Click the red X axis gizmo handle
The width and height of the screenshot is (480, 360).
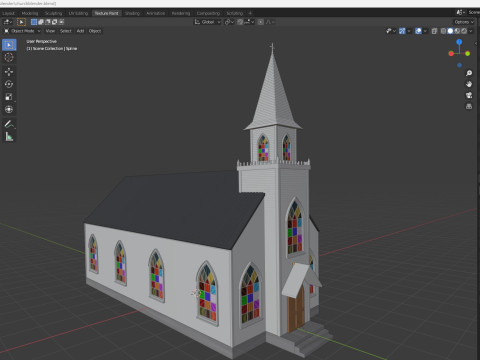tap(451, 54)
